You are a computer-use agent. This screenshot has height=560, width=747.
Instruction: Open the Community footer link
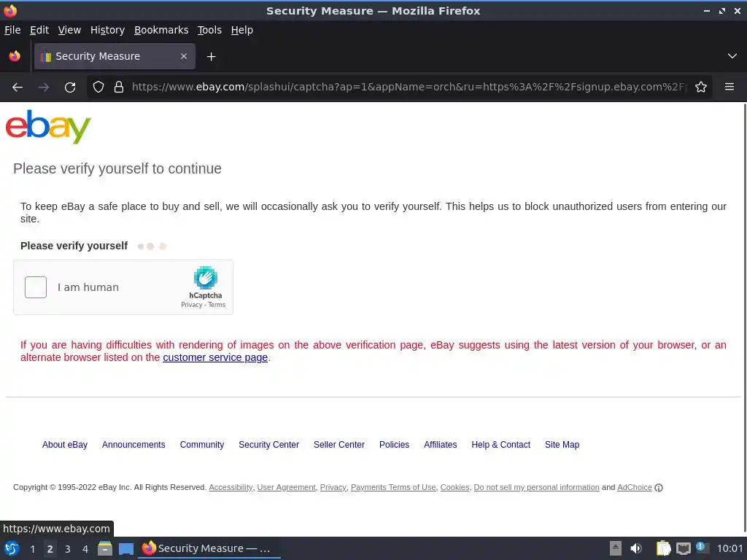(202, 445)
